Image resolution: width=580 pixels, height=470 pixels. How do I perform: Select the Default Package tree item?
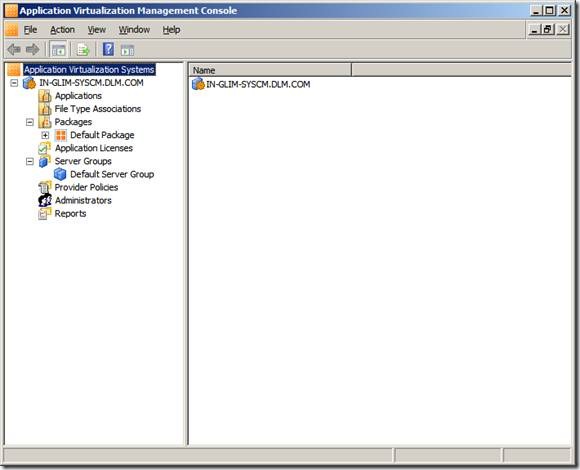[102, 135]
